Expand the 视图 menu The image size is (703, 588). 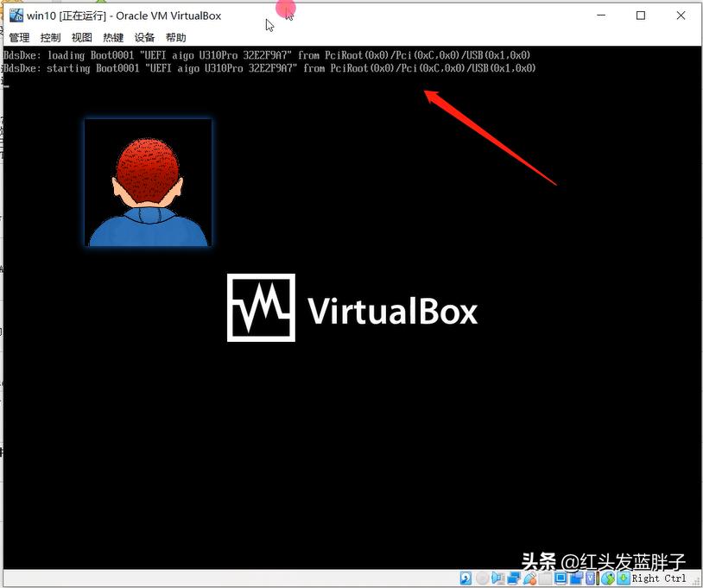(80, 37)
